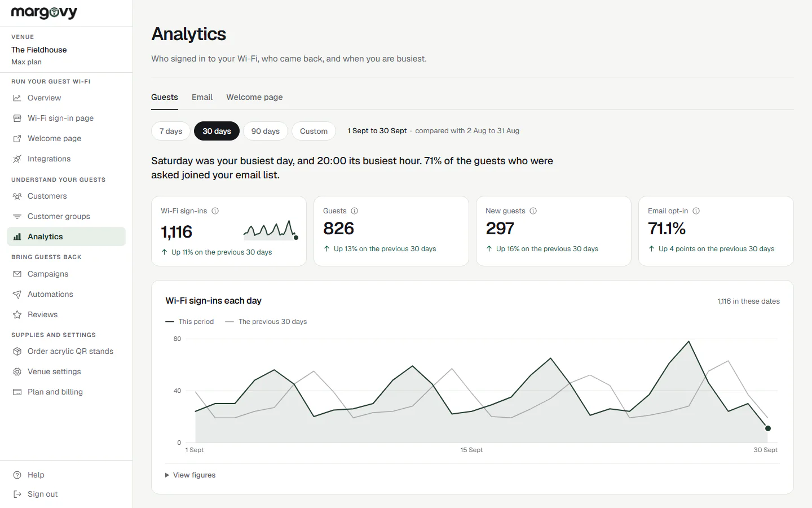
Task: Click 'The previous 30 days' legend entry
Action: [266, 322]
